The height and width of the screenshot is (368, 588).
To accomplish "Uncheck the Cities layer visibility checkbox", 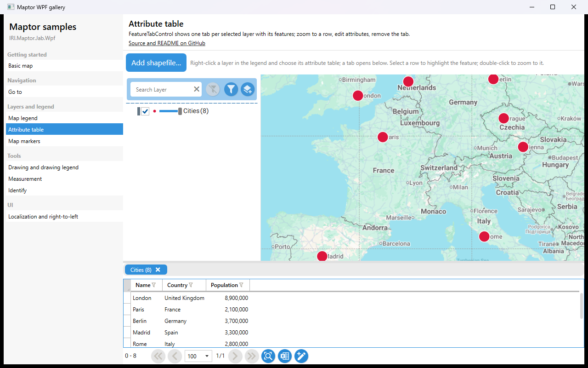I will pyautogui.click(x=145, y=111).
